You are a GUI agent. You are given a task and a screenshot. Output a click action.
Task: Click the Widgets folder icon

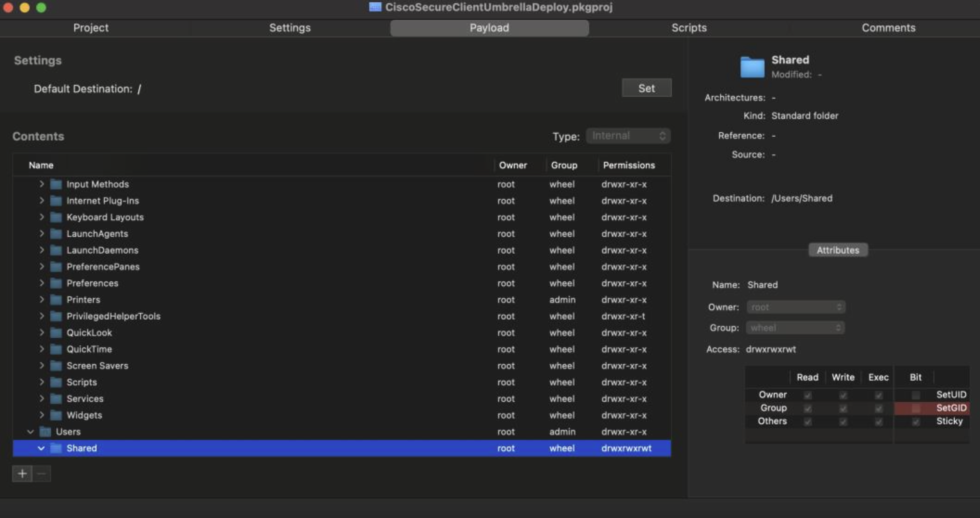tap(56, 415)
